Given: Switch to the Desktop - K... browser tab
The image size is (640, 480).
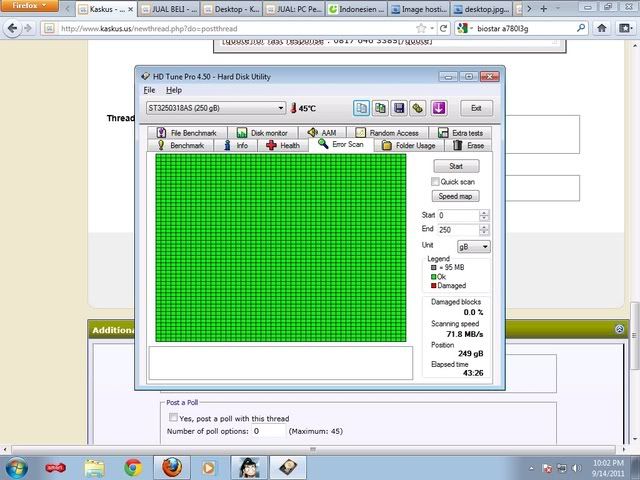Looking at the screenshot, I should coord(231,9).
